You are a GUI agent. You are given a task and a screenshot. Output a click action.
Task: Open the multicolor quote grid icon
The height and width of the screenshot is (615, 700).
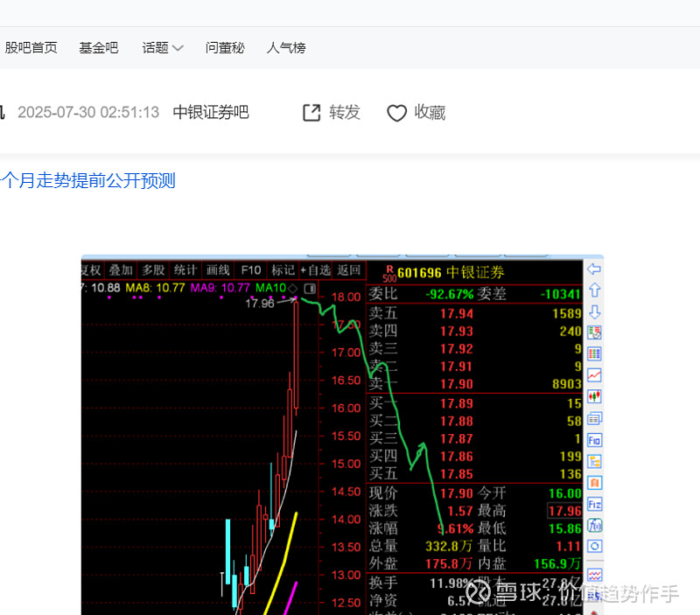pyautogui.click(x=594, y=354)
